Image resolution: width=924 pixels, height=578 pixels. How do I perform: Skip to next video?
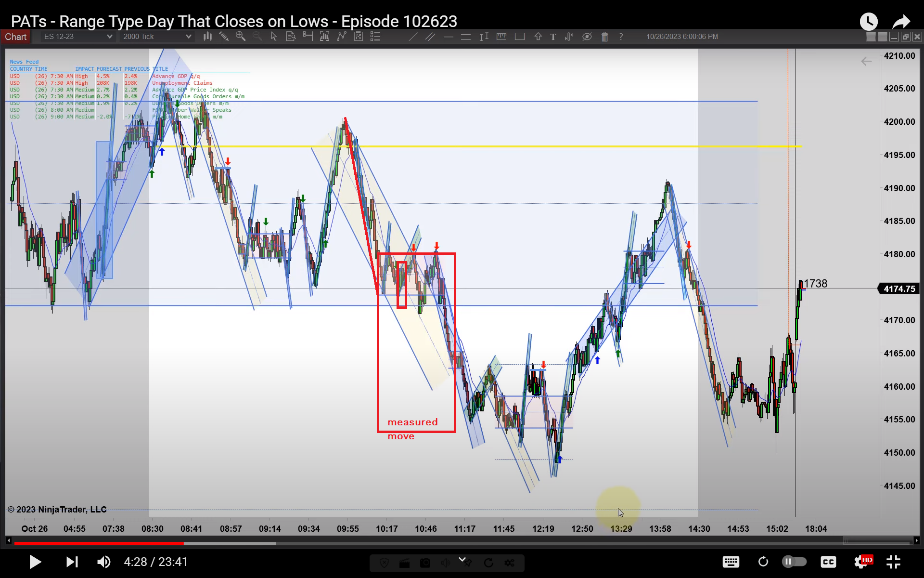tap(72, 562)
